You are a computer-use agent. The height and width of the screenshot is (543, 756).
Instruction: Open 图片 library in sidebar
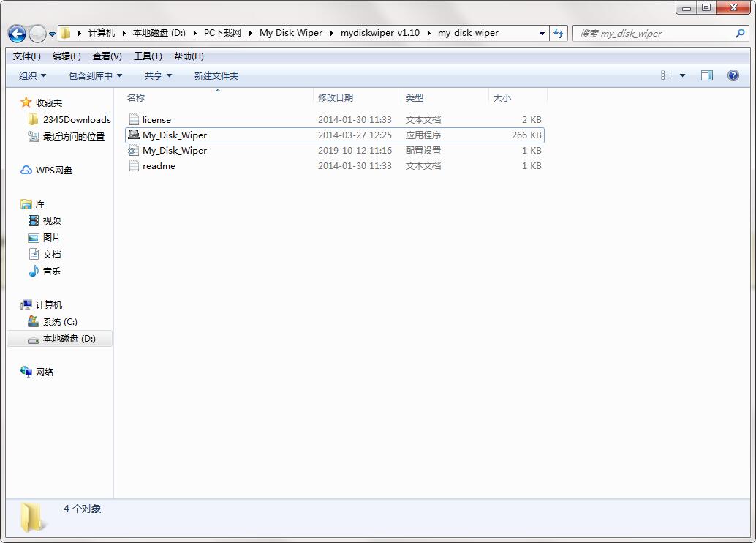tap(52, 238)
